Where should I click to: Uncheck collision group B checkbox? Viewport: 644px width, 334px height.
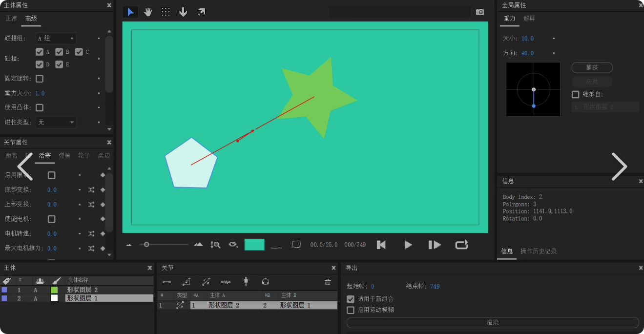(59, 52)
